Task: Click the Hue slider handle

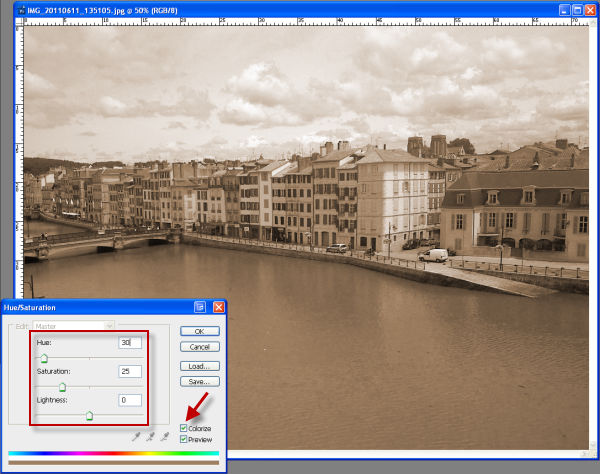Action: point(44,358)
